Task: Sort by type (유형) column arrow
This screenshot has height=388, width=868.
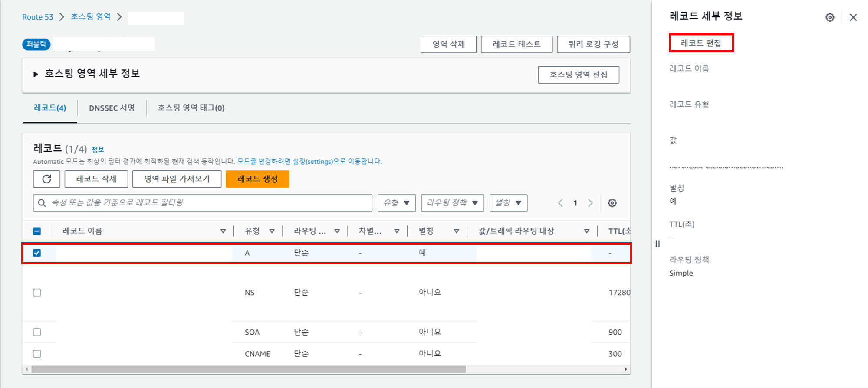Action: coord(272,231)
